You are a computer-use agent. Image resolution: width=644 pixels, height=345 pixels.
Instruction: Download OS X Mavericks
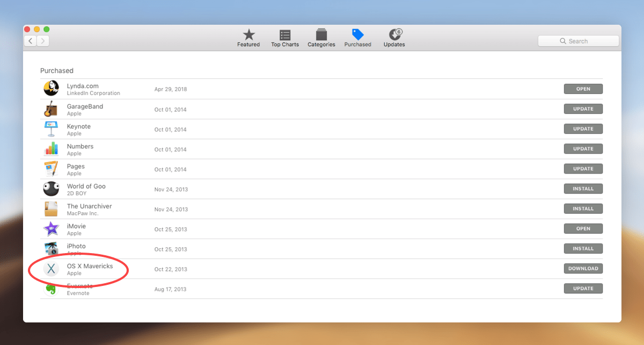coord(583,268)
